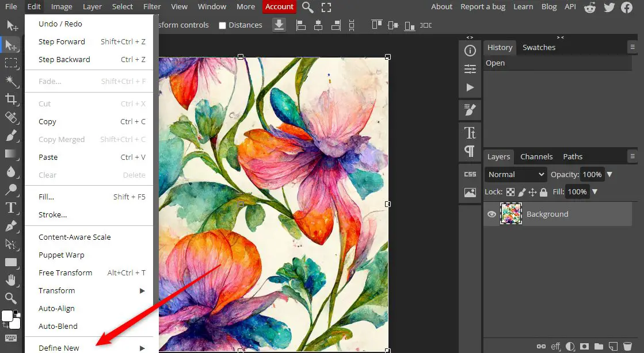644x353 pixels.
Task: Lock transparent pixels of the layer
Action: pos(510,191)
